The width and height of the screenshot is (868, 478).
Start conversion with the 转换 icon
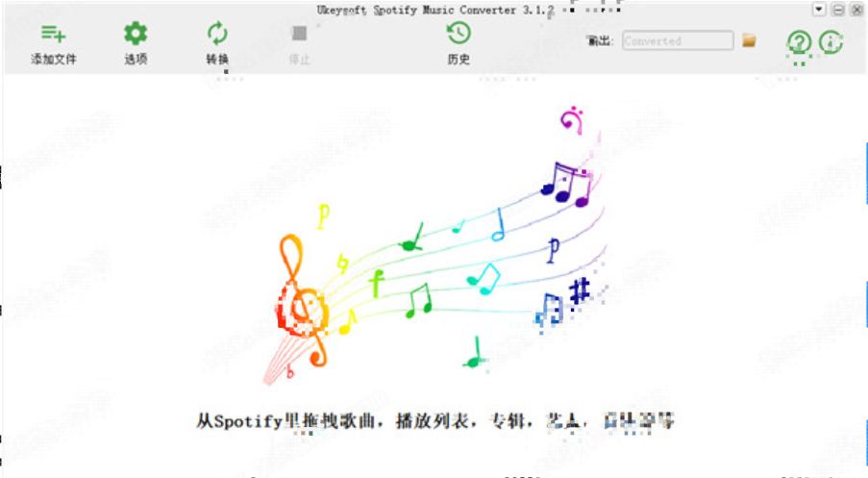tap(217, 34)
